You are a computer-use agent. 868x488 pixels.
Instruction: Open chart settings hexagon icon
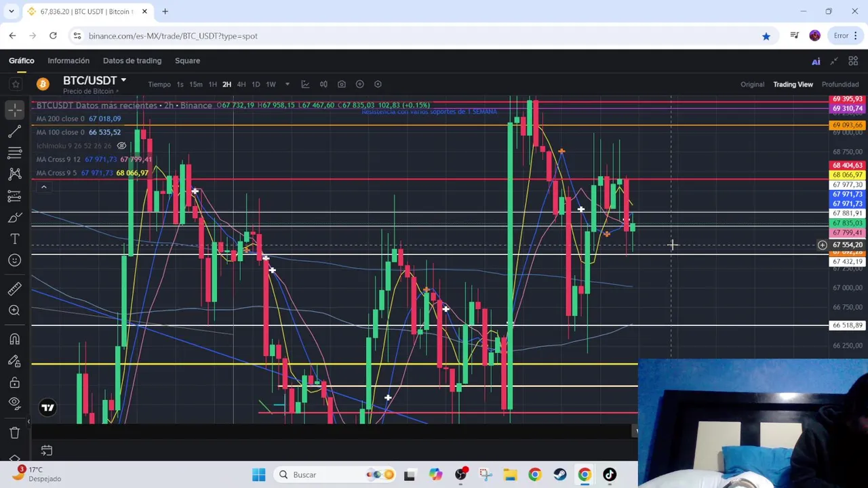[378, 84]
